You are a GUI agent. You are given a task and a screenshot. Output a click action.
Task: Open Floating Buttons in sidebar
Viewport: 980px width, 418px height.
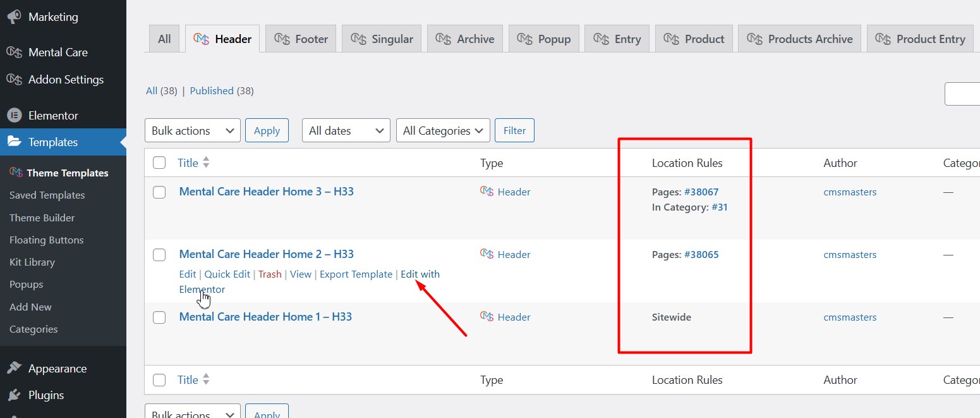coord(47,240)
